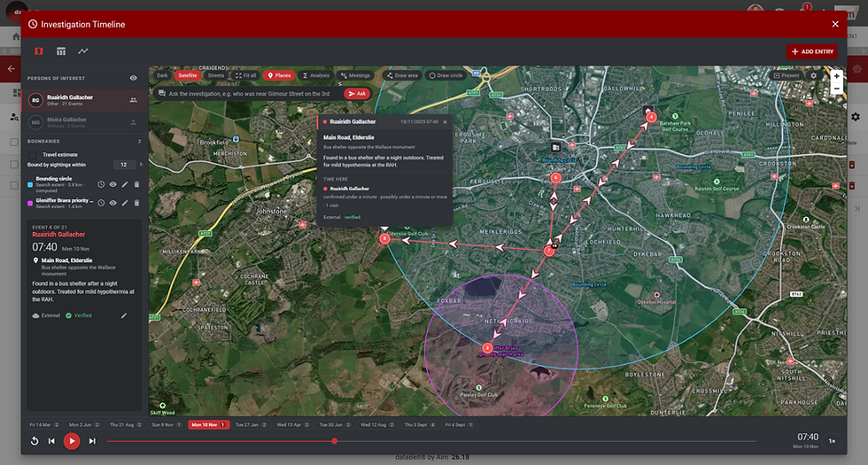Edit the Bounding circle boundary
The image size is (868, 465).
[x=125, y=184]
